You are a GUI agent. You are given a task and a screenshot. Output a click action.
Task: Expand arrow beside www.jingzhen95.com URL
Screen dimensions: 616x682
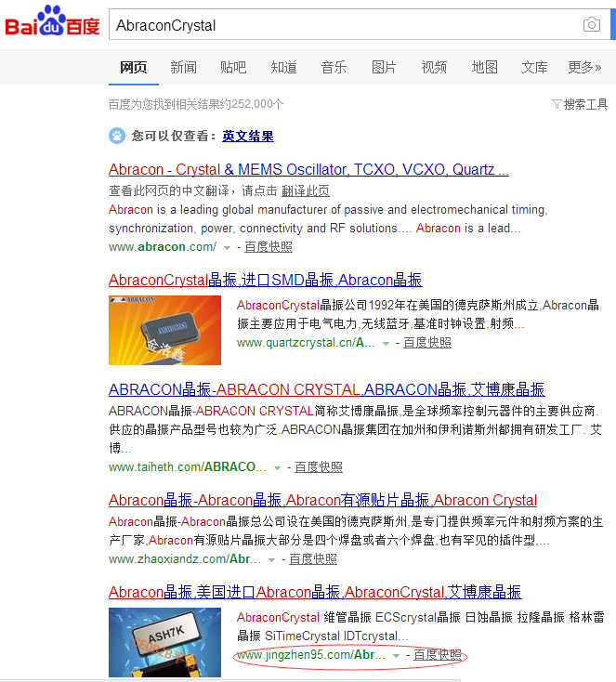396,655
